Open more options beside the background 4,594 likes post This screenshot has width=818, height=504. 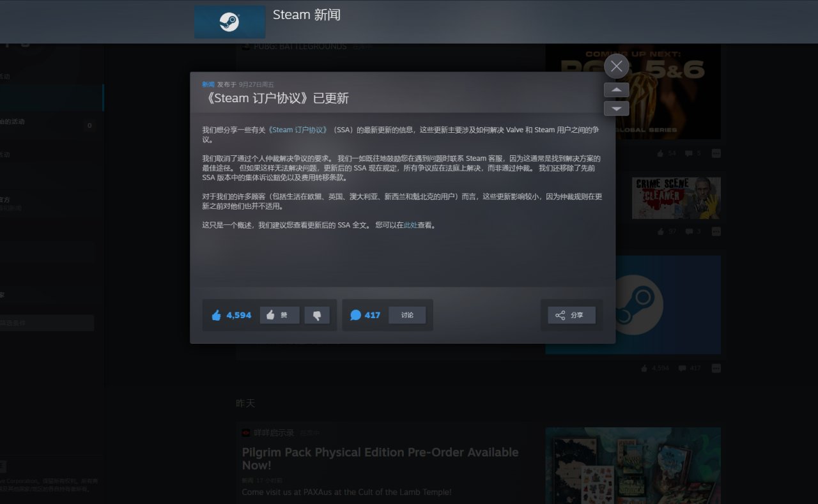tap(716, 369)
